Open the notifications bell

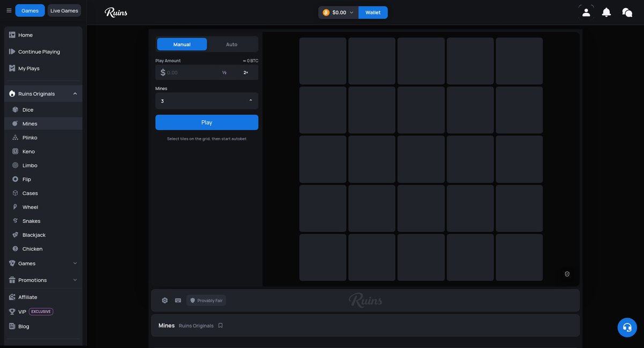click(x=606, y=12)
